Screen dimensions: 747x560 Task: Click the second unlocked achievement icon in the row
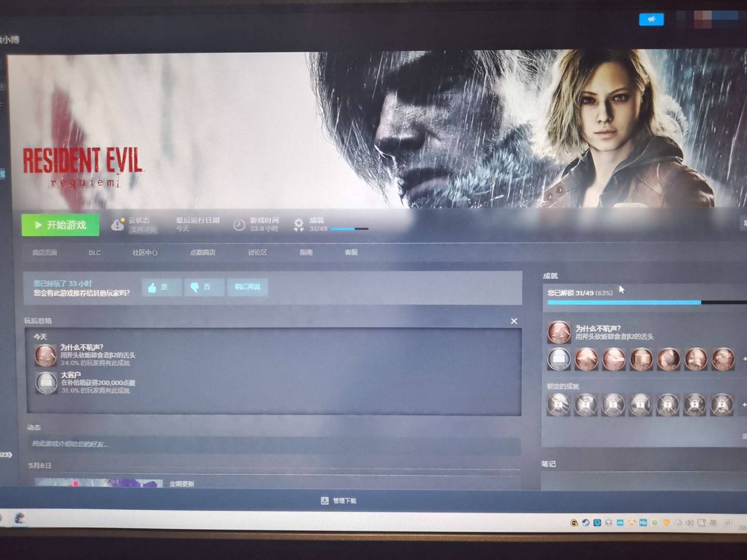(587, 359)
